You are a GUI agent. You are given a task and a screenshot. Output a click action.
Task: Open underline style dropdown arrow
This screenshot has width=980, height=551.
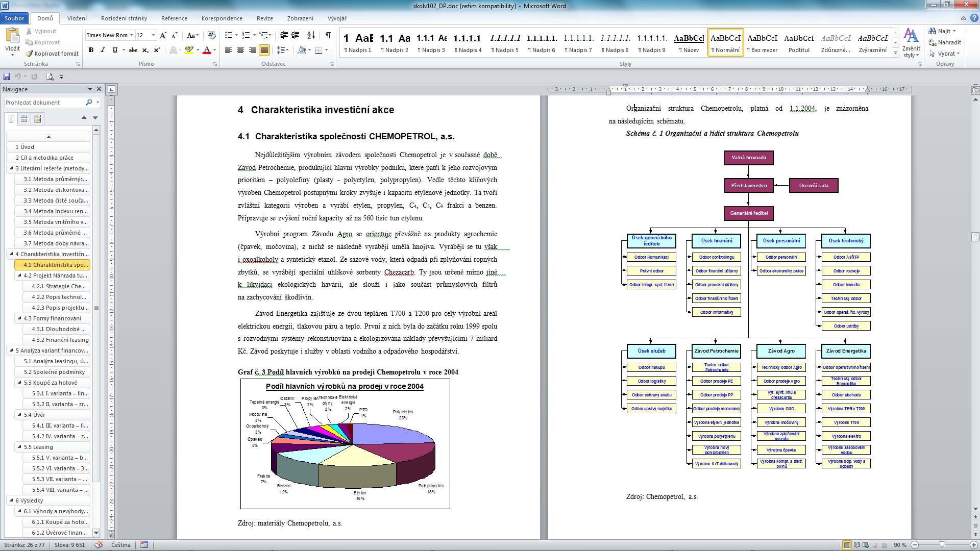point(124,50)
